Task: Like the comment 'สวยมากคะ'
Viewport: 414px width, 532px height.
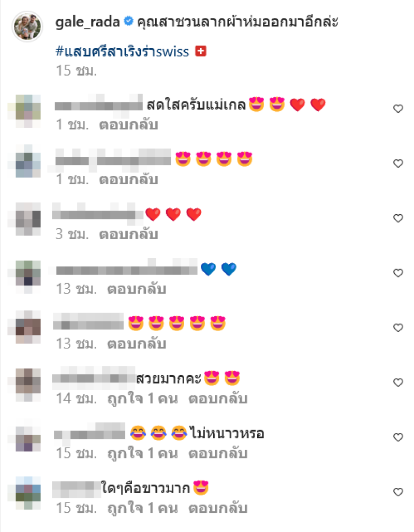Action: tap(398, 383)
